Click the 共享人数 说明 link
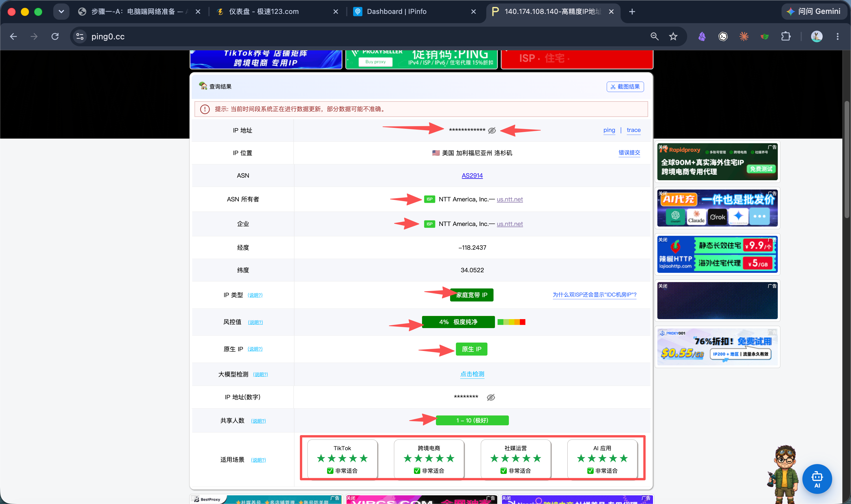The height and width of the screenshot is (504, 851). [x=258, y=421]
